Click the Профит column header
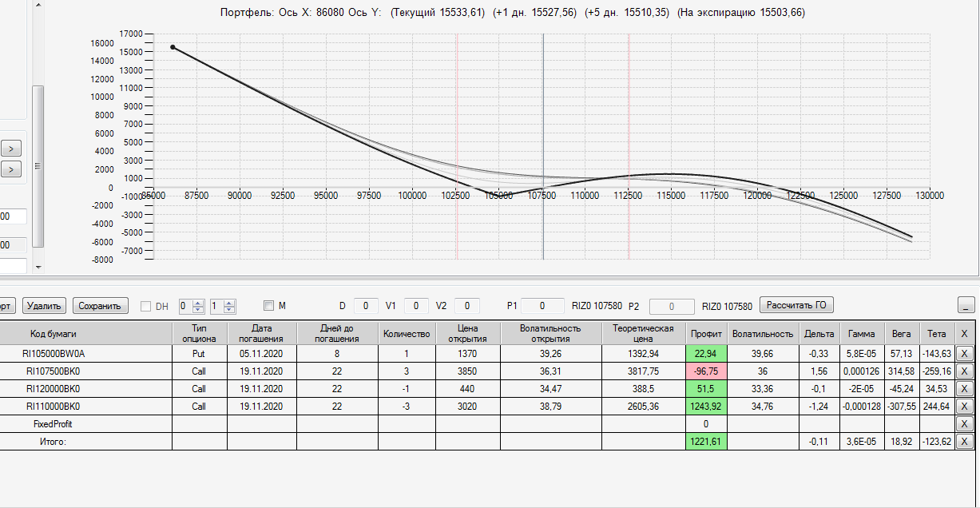Screen dimensions: 980x508 (x=707, y=334)
